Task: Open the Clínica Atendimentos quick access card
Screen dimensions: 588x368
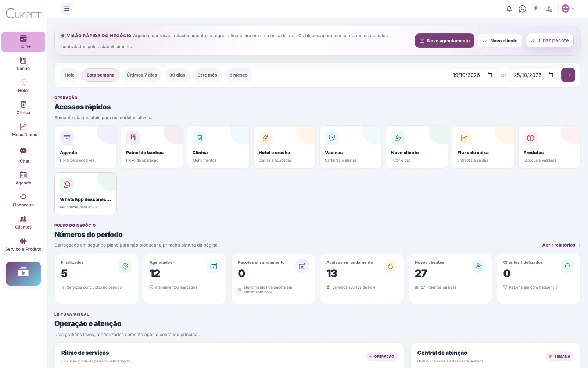Action: (218, 147)
